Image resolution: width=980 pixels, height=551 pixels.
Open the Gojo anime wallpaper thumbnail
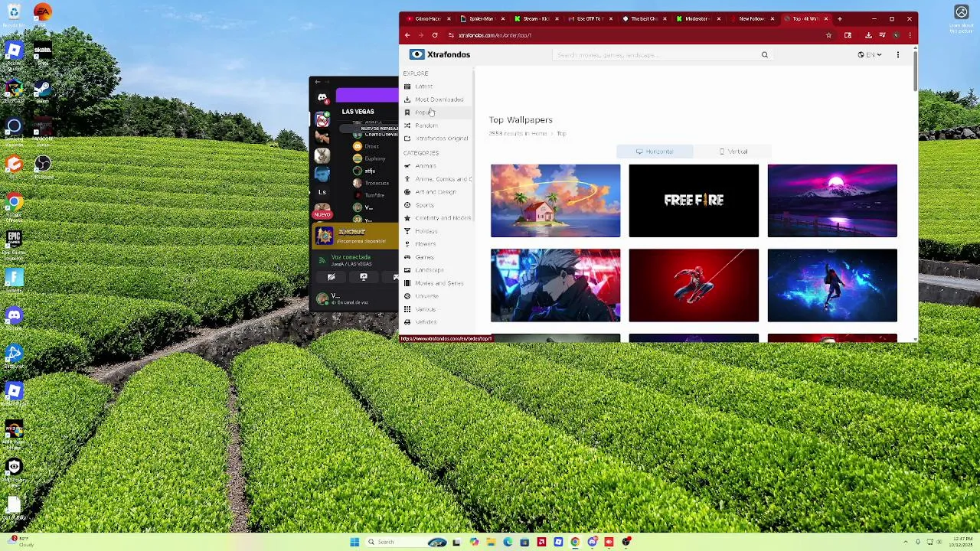coord(556,285)
